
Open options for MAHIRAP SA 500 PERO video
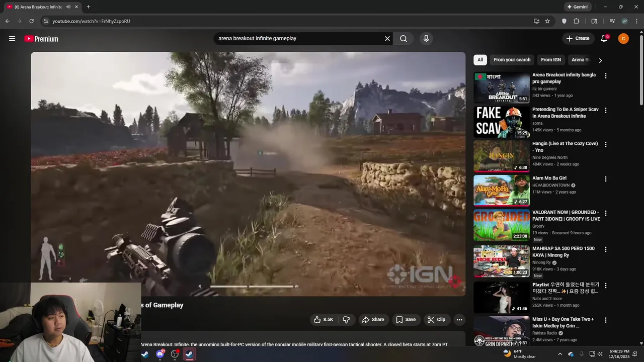pos(606,249)
